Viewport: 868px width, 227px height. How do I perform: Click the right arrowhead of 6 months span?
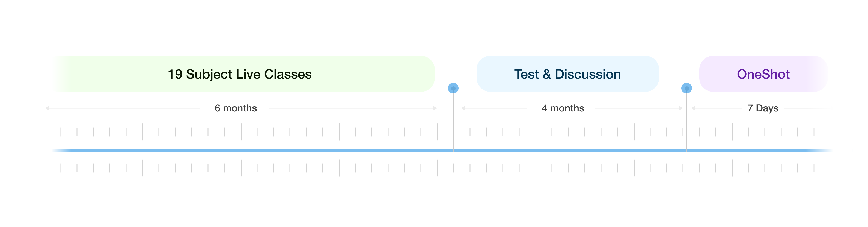[x=435, y=108]
